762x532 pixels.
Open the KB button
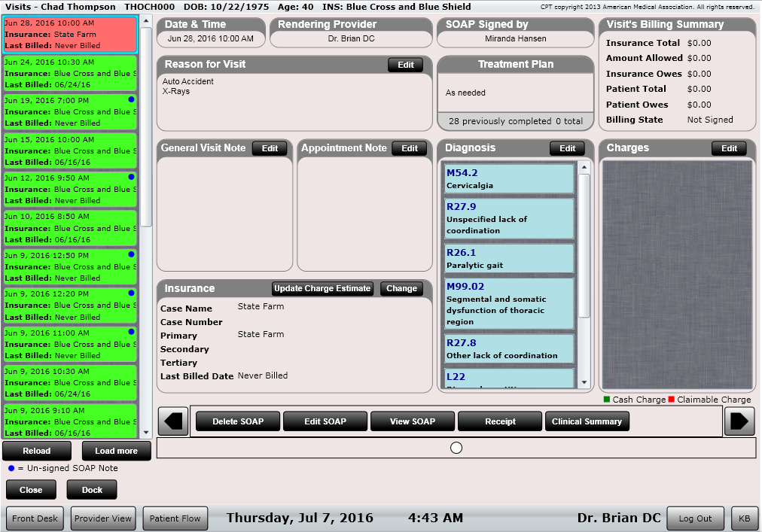pyautogui.click(x=743, y=518)
